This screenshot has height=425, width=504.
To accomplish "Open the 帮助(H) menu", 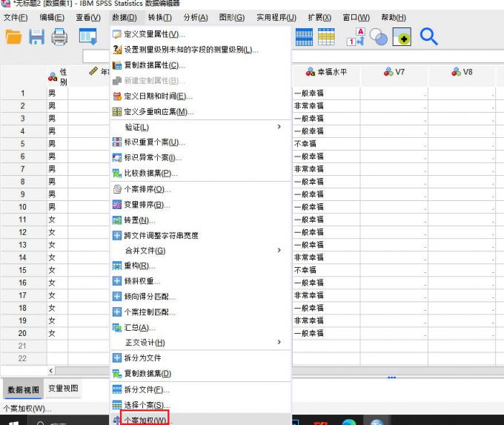I will pos(394,17).
